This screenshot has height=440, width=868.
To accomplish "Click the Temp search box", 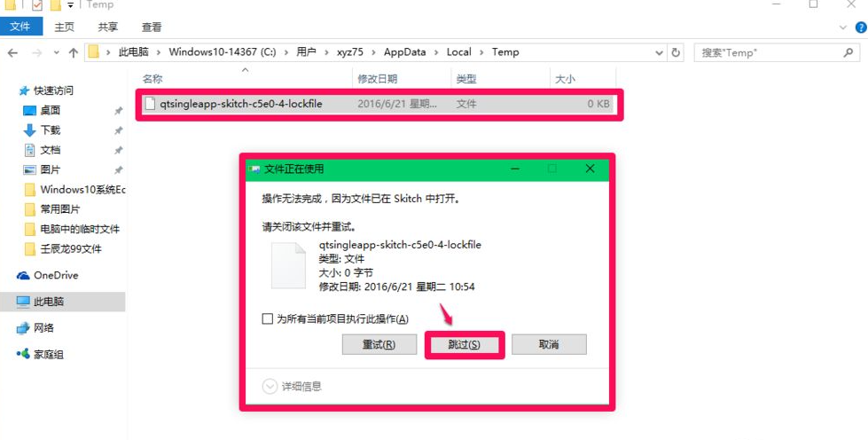I will pos(771,52).
